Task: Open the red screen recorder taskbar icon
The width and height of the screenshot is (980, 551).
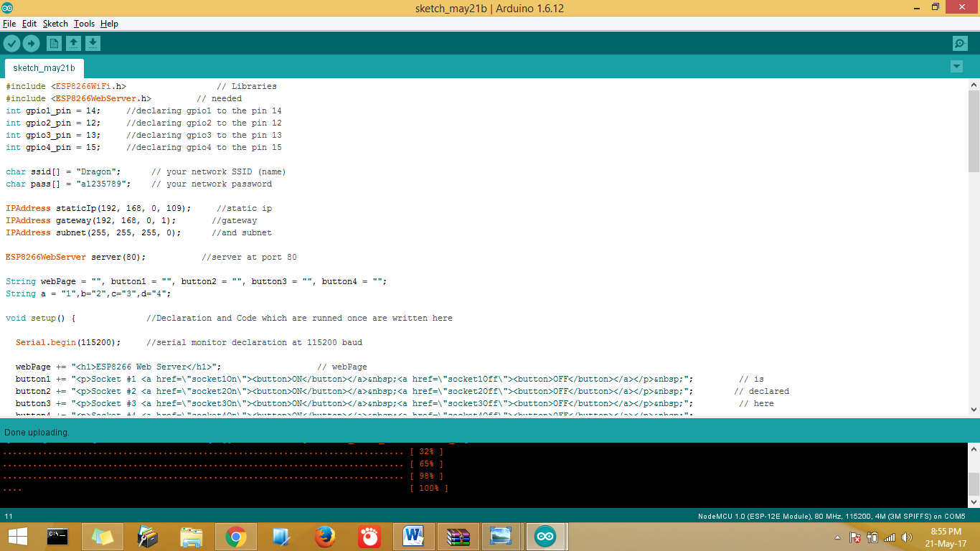Action: [x=369, y=536]
